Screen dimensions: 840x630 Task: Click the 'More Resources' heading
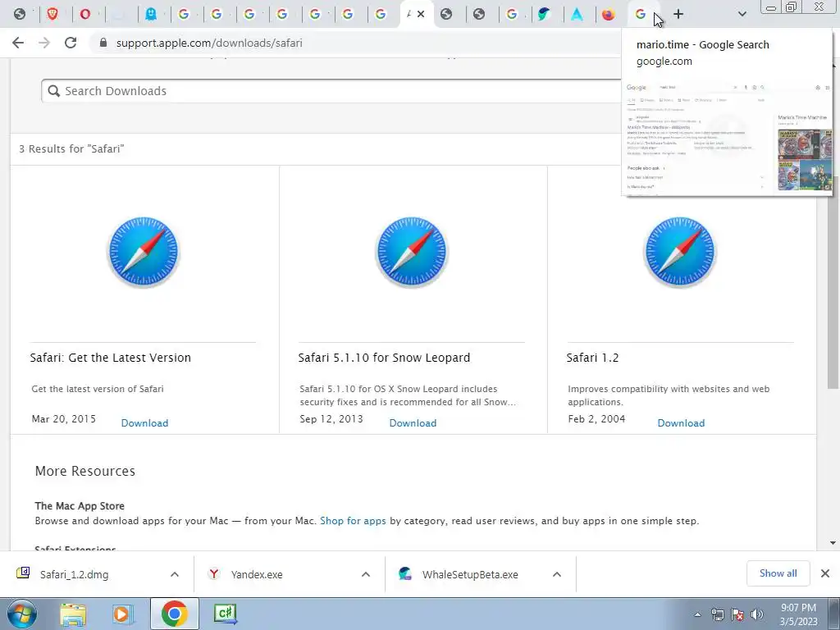(x=85, y=471)
